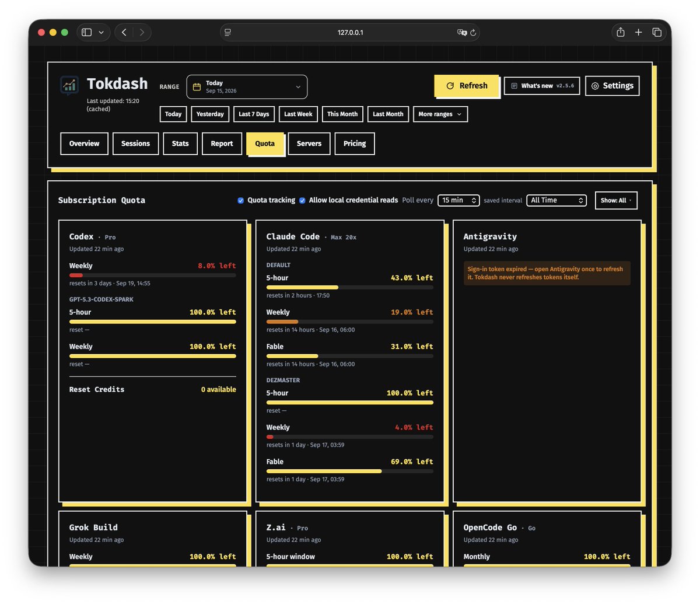
Task: Click the Subscription Quota heading
Action: (101, 200)
